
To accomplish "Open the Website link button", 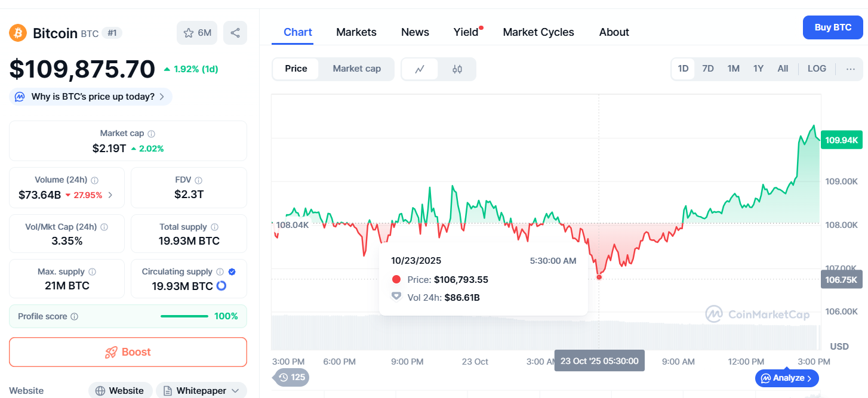I will pyautogui.click(x=121, y=391).
